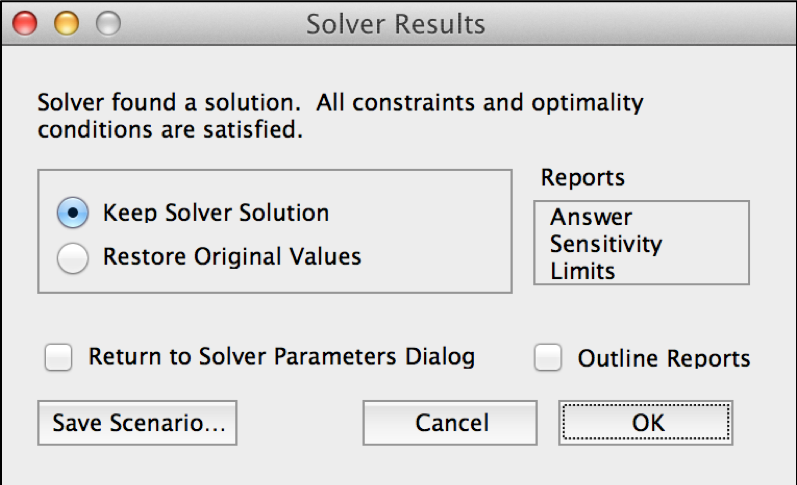
Task: Pick the Sensitivity report entry
Action: [606, 244]
